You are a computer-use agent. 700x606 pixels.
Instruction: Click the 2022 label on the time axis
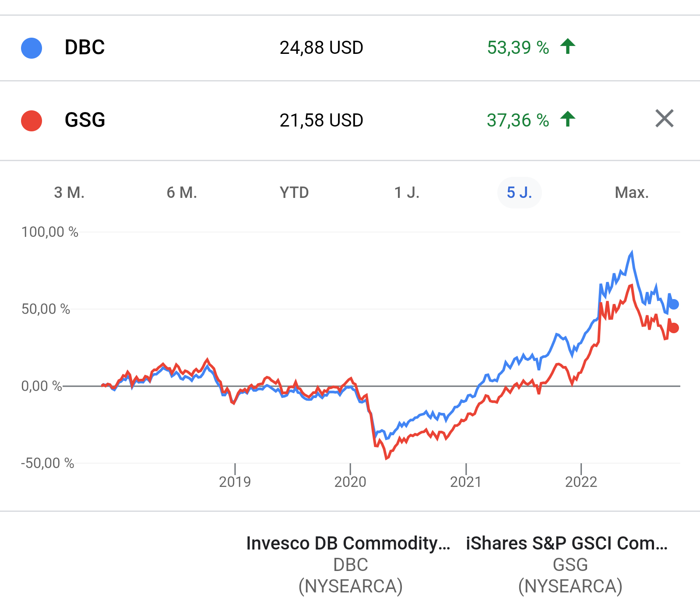[x=581, y=482]
